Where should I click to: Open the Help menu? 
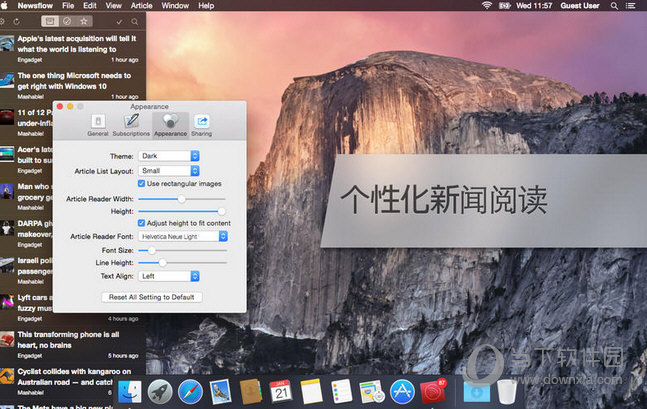tap(206, 6)
